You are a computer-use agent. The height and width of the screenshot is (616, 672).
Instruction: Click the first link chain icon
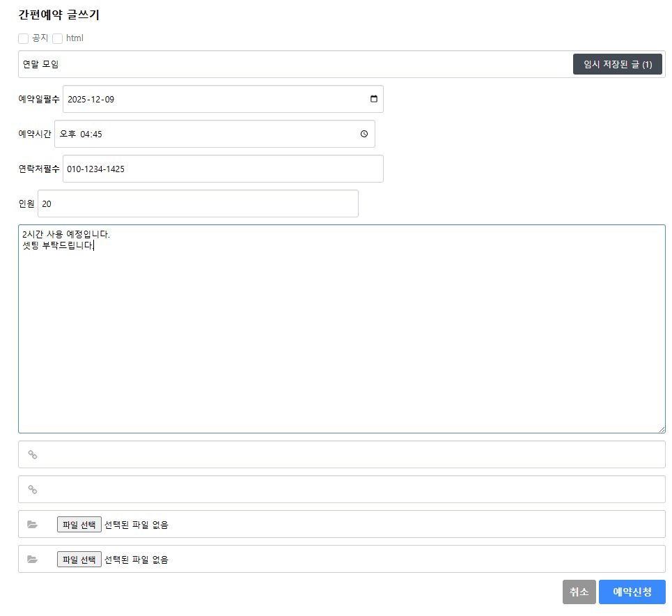tap(32, 454)
